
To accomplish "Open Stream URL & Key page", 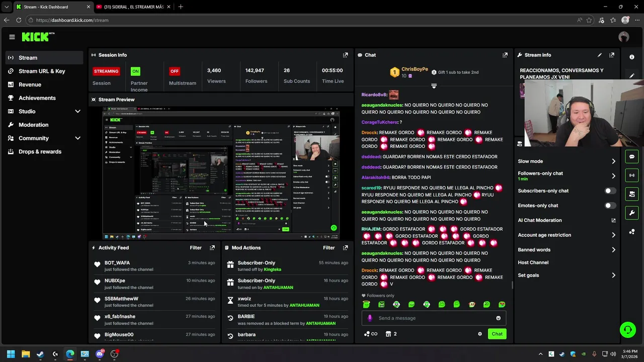I will pyautogui.click(x=44, y=71).
